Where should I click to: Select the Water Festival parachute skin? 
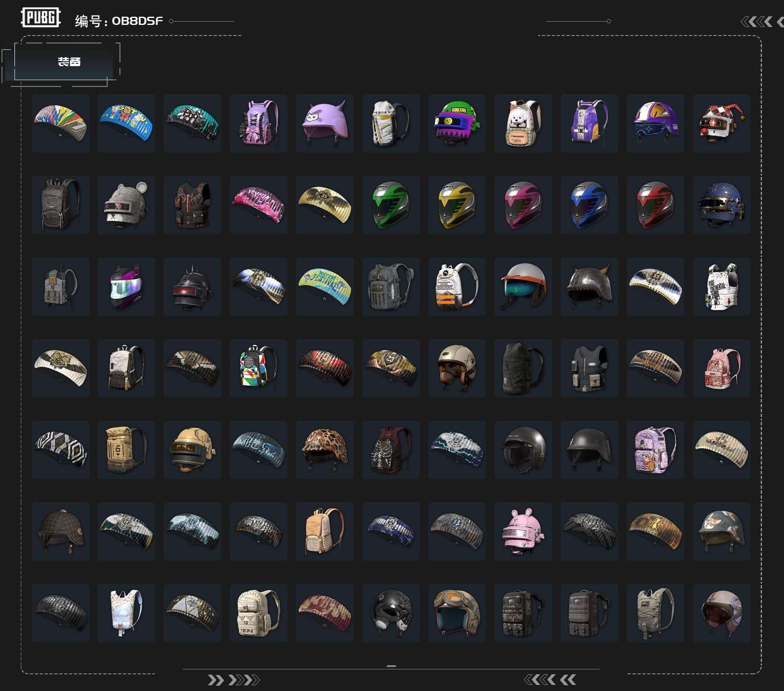click(x=325, y=287)
